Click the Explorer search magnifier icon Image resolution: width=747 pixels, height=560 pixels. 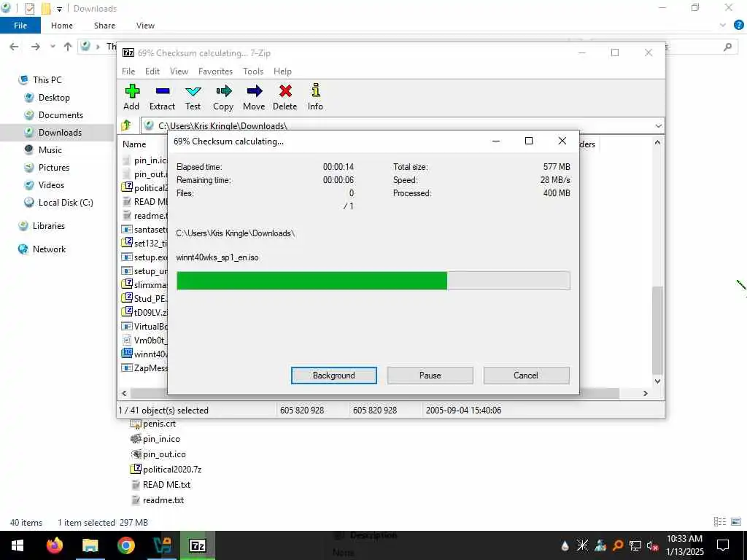tap(727, 47)
